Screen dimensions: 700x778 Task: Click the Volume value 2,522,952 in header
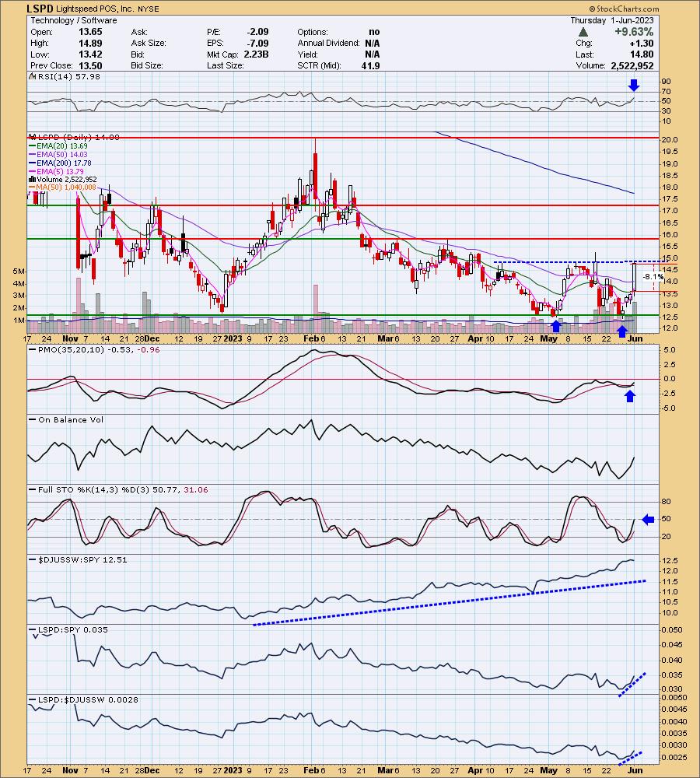(632, 65)
